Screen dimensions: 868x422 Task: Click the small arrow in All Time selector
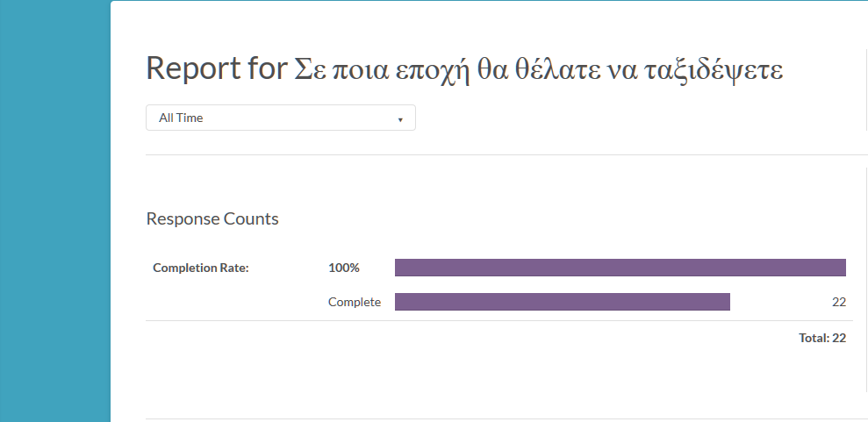click(400, 118)
